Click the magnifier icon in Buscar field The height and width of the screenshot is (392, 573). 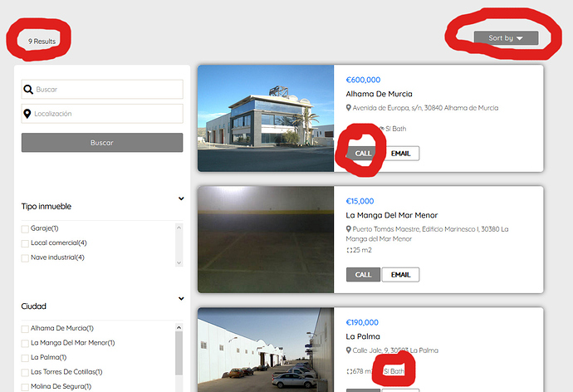tap(28, 89)
